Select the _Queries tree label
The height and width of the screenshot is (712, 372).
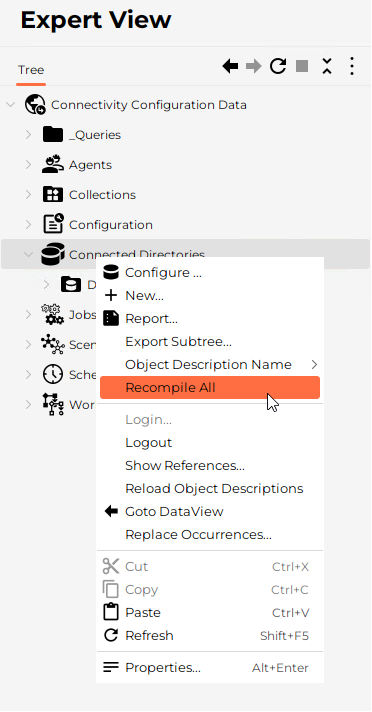(95, 135)
